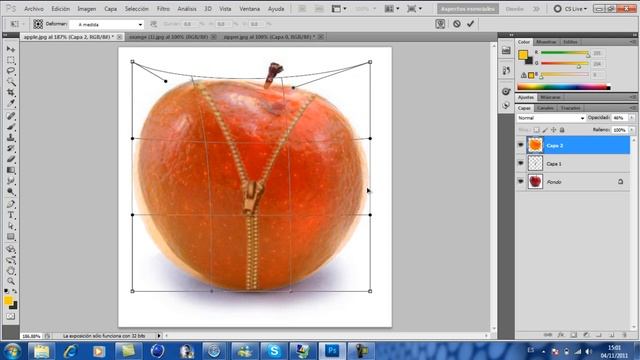Image resolution: width=640 pixels, height=360 pixels.
Task: Open the Filtro menu
Action: [163, 9]
